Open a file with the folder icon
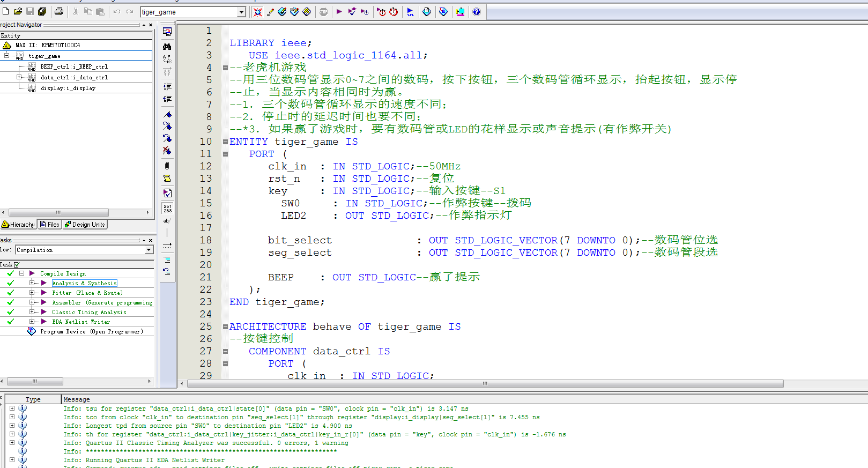This screenshot has width=868, height=468. click(18, 11)
